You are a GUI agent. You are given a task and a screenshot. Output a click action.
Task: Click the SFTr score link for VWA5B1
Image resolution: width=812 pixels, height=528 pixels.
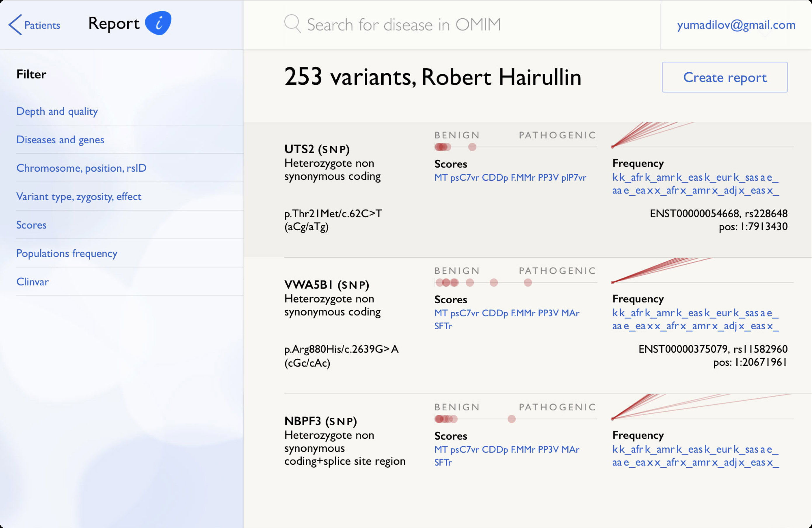[x=443, y=326]
